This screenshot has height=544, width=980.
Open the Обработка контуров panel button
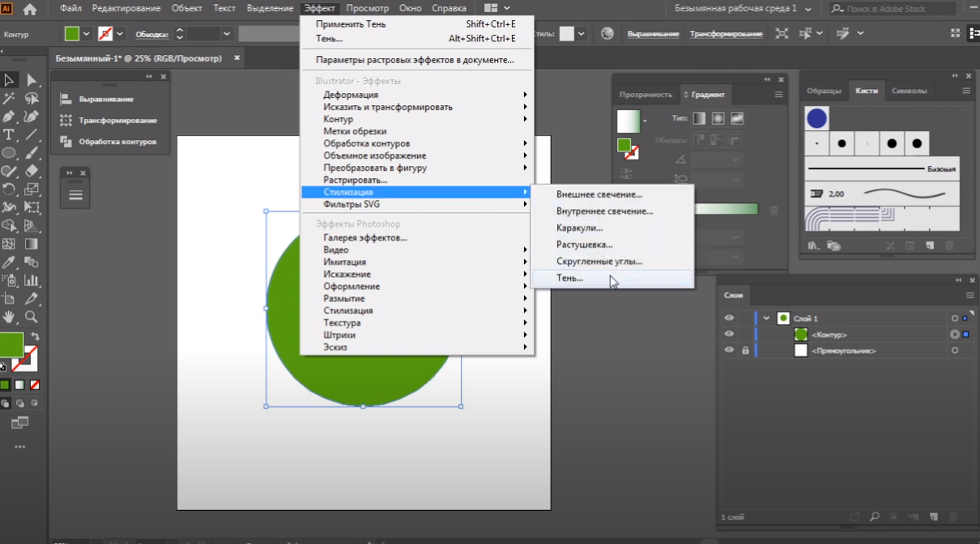click(117, 142)
